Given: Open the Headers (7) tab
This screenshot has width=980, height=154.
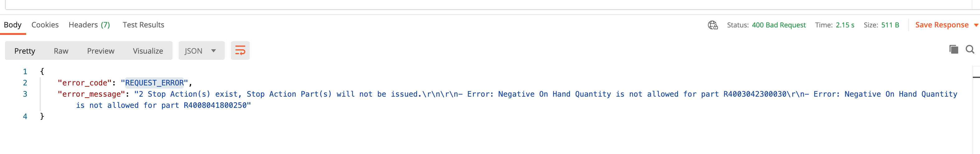Looking at the screenshot, I should point(89,25).
